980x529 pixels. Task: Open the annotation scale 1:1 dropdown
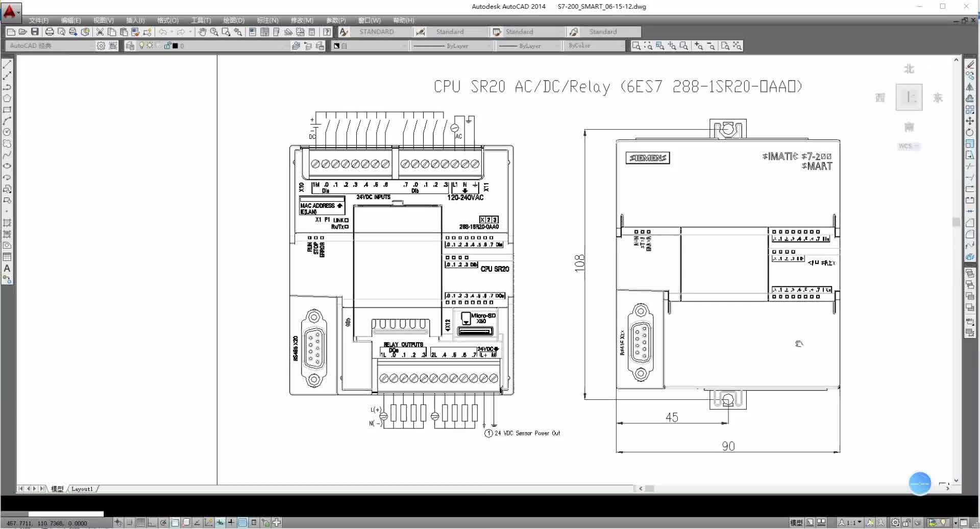(850, 522)
